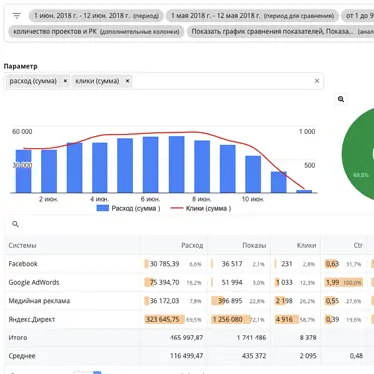Remove the 'клики (сумма)' parameter tag
The width and height of the screenshot is (374, 374).
point(127,81)
